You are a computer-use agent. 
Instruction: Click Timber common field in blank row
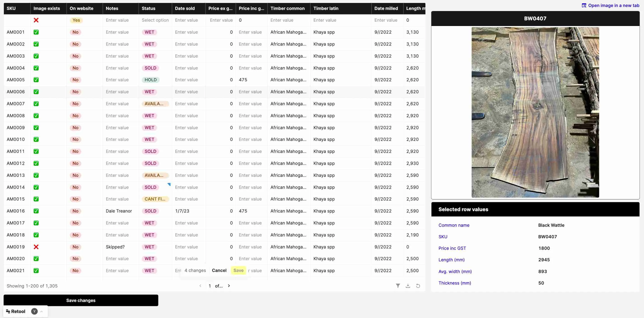pyautogui.click(x=289, y=20)
